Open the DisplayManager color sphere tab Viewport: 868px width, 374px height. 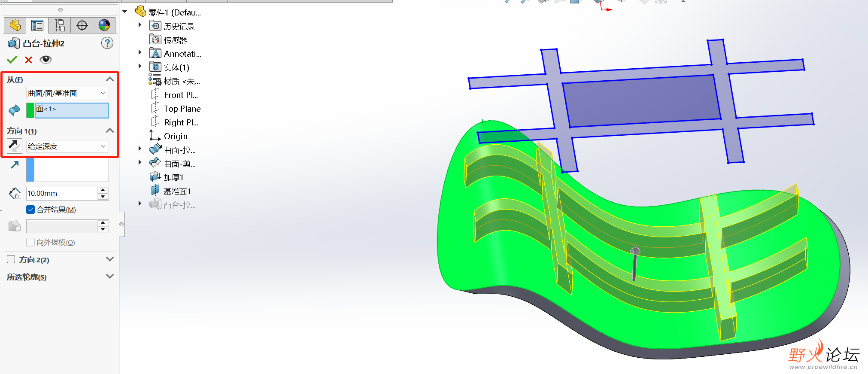104,25
